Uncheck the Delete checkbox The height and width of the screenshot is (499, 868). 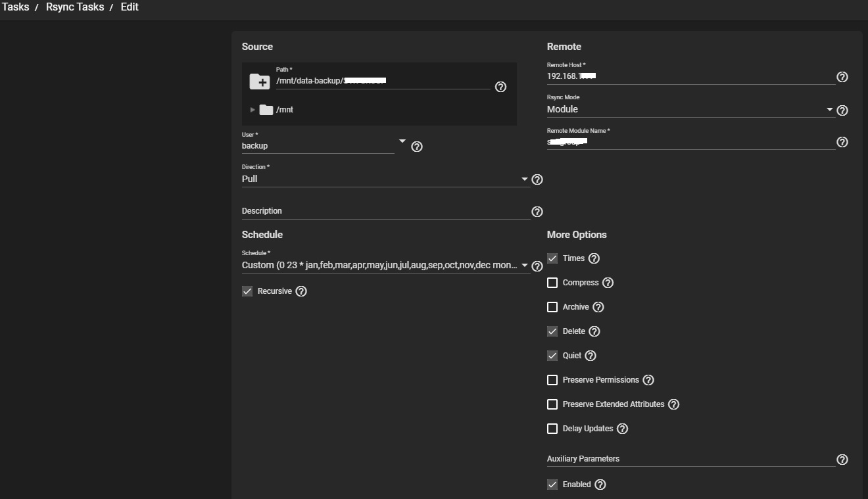click(x=552, y=331)
